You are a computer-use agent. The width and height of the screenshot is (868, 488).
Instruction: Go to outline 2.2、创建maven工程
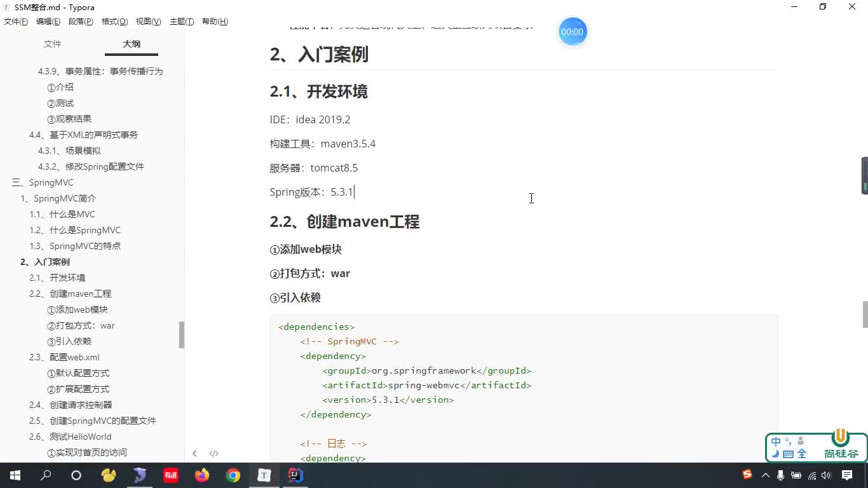tap(70, 294)
